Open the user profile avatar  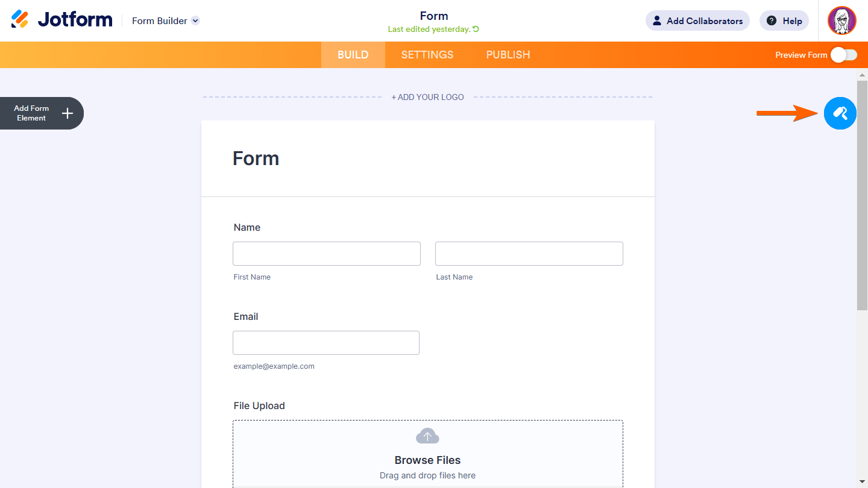tap(841, 20)
